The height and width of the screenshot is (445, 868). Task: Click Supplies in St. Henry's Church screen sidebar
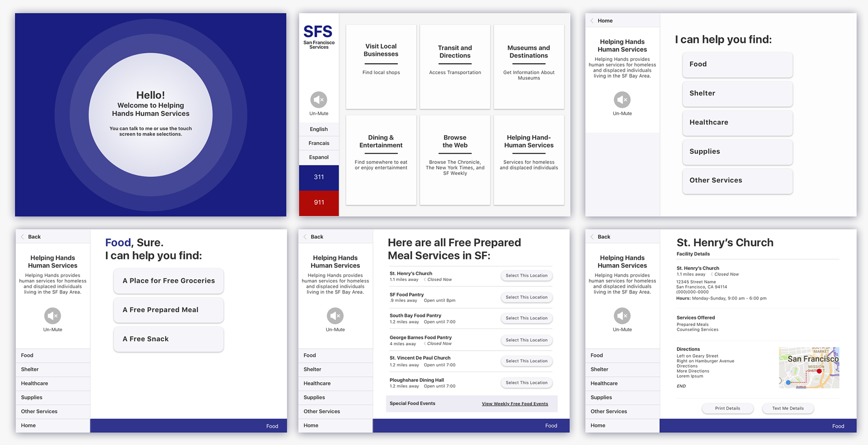(623, 398)
